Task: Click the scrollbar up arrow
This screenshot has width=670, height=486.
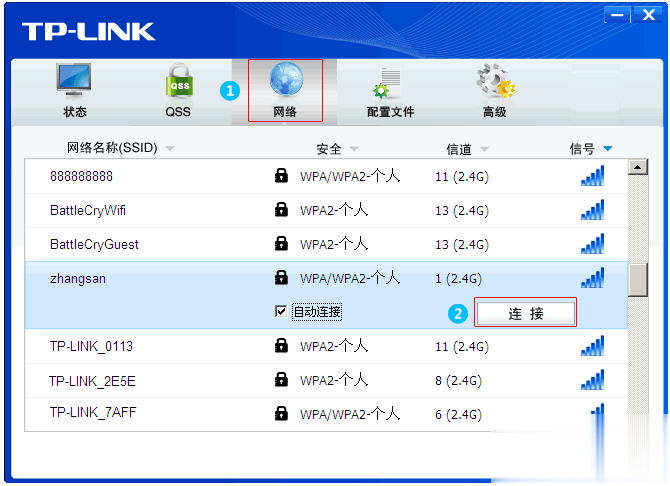Action: click(x=638, y=167)
